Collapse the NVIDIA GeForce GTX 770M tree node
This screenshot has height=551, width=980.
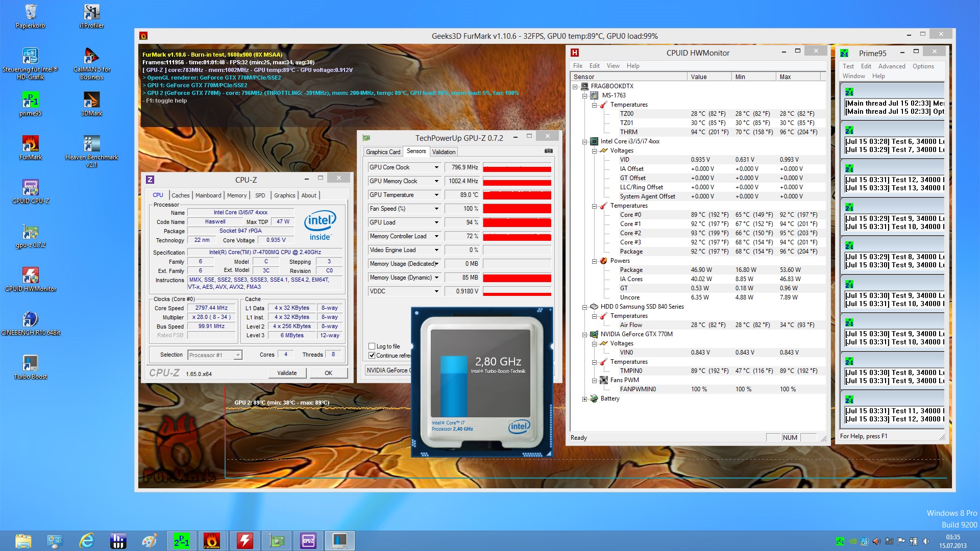pos(585,335)
